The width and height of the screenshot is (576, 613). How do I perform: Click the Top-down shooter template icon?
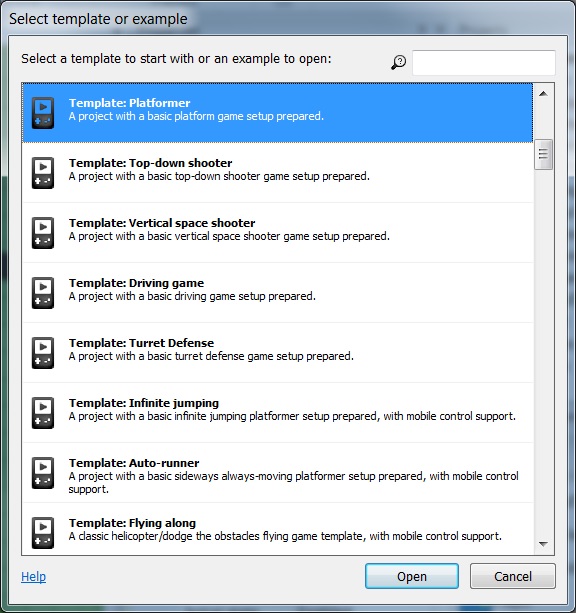click(43, 173)
